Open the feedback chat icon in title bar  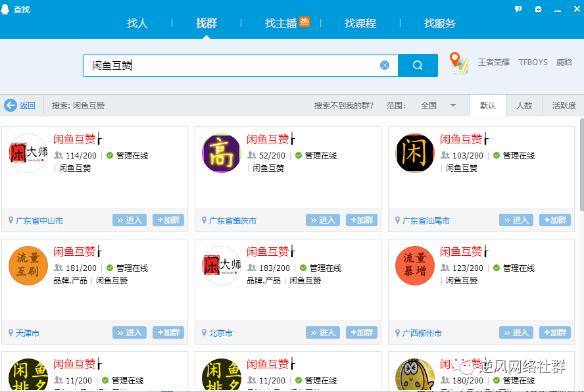click(x=518, y=9)
